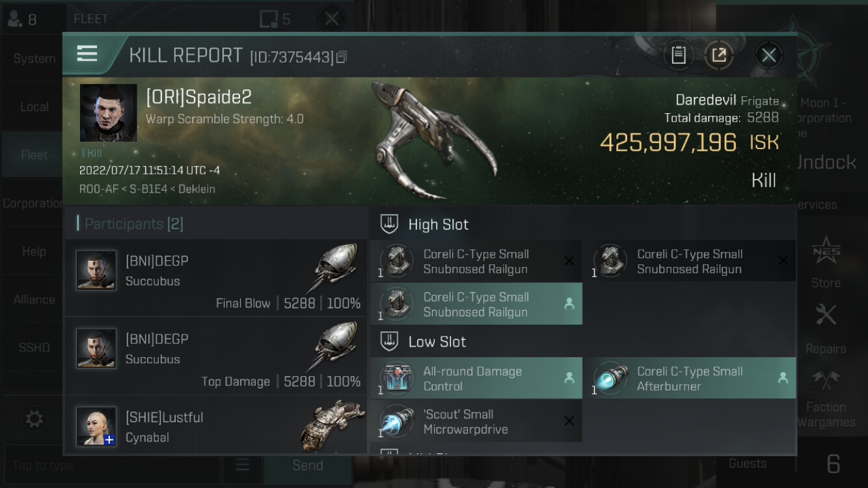Open the hamburger menu in Kill Report
This screenshot has width=868, height=488.
click(x=87, y=53)
